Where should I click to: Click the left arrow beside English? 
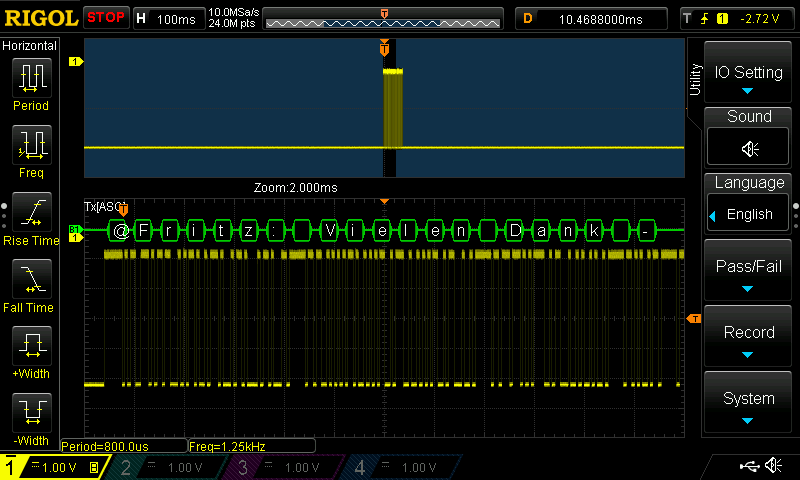click(x=713, y=216)
